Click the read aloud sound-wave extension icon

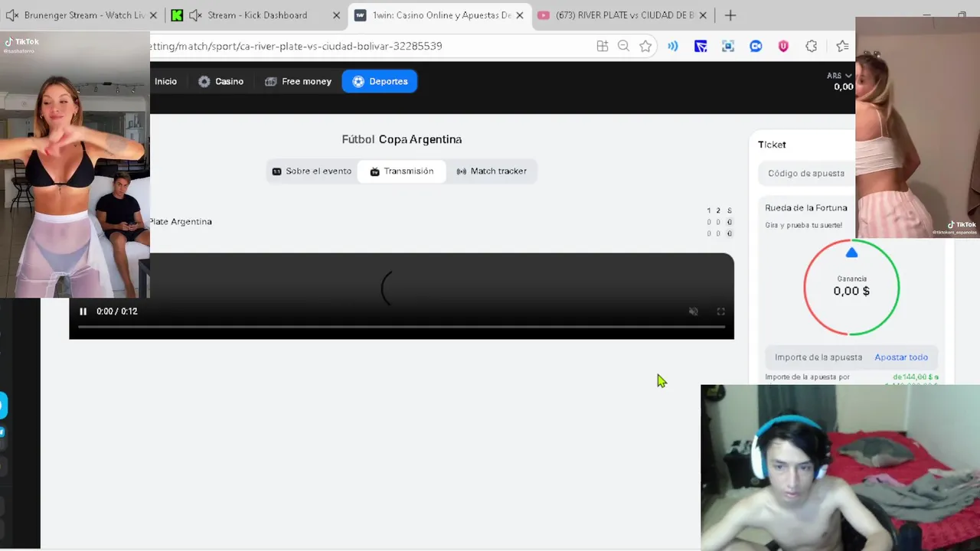click(x=673, y=46)
